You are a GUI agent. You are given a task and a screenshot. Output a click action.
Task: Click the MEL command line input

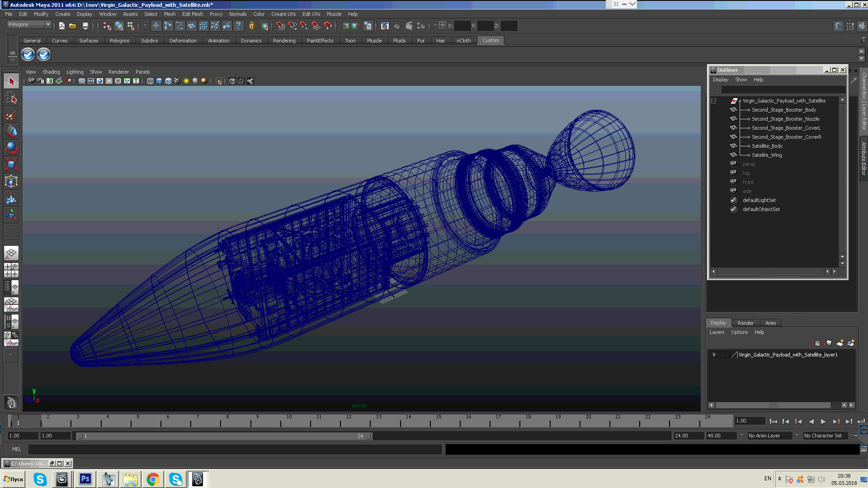235,449
